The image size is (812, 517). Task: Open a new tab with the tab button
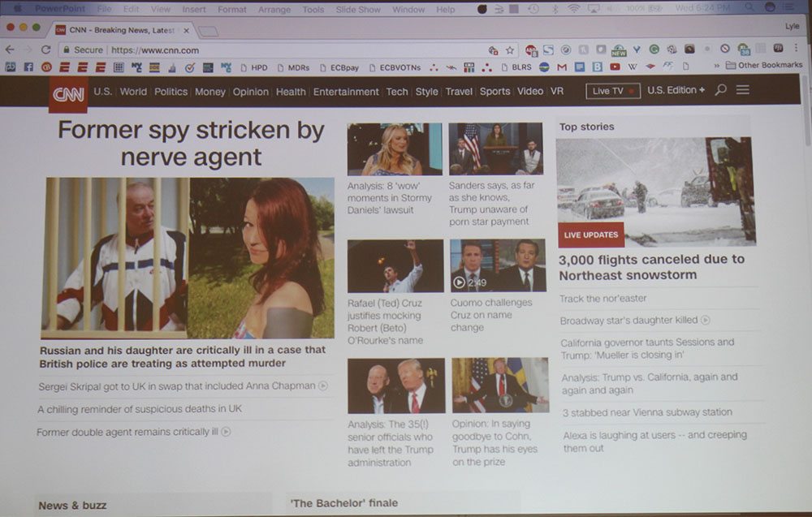pyautogui.click(x=208, y=32)
